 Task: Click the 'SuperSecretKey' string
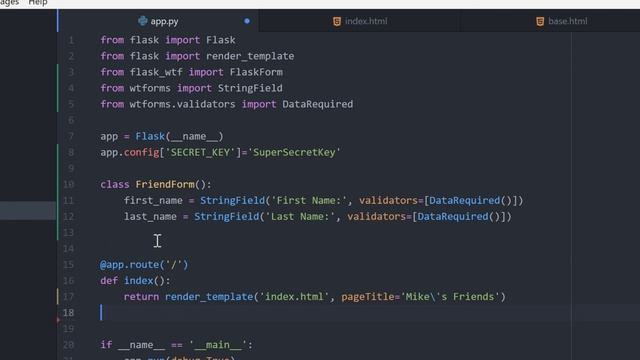pos(294,152)
